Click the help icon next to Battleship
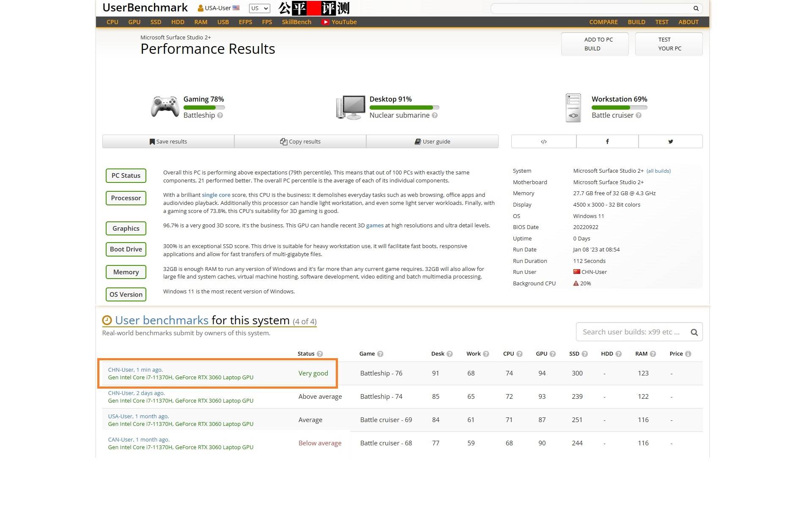 click(x=220, y=116)
